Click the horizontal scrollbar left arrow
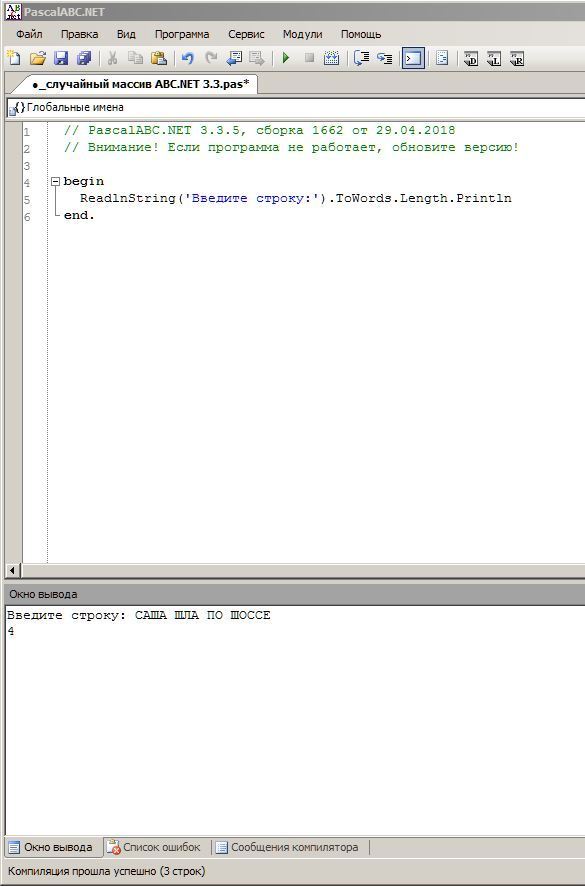The height and width of the screenshot is (886, 585). pos(12,570)
